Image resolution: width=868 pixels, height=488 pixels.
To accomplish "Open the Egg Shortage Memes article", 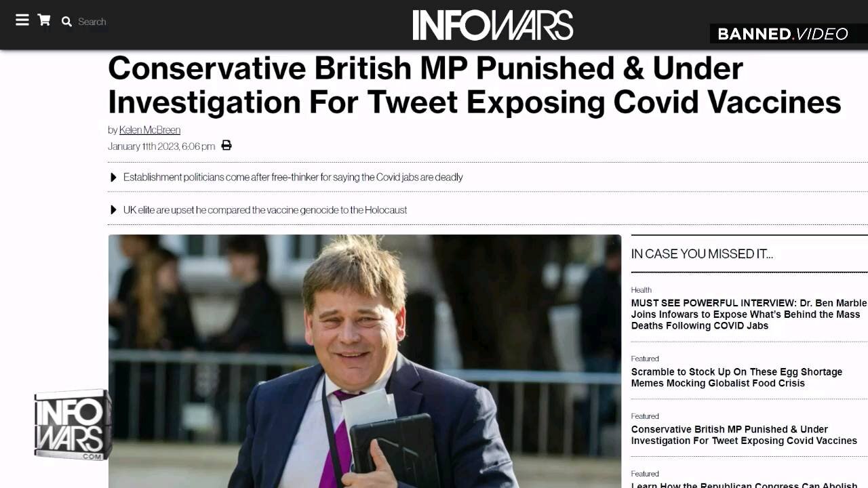I will click(736, 378).
